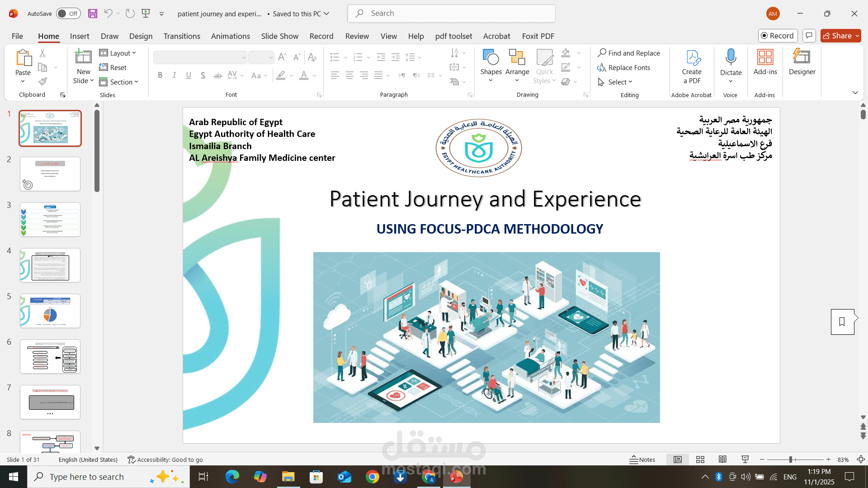Open the font size combo box
This screenshot has width=868, height=488.
point(261,57)
